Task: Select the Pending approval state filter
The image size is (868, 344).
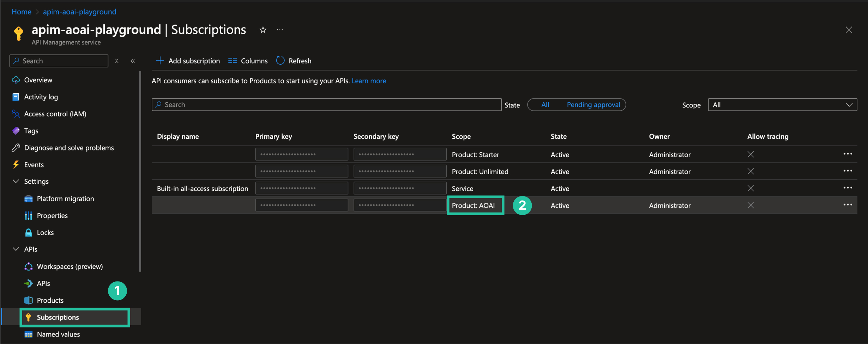Action: [x=593, y=105]
